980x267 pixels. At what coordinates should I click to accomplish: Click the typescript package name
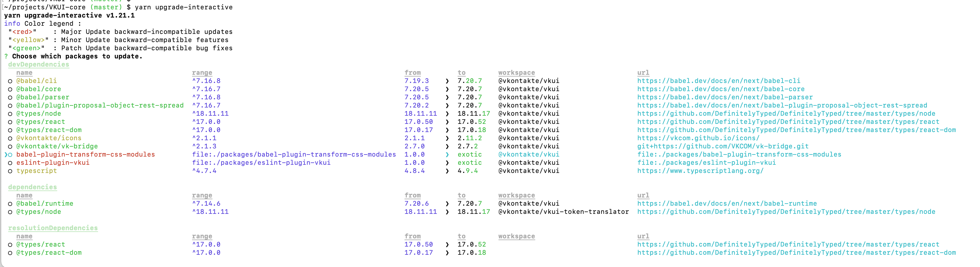click(36, 171)
